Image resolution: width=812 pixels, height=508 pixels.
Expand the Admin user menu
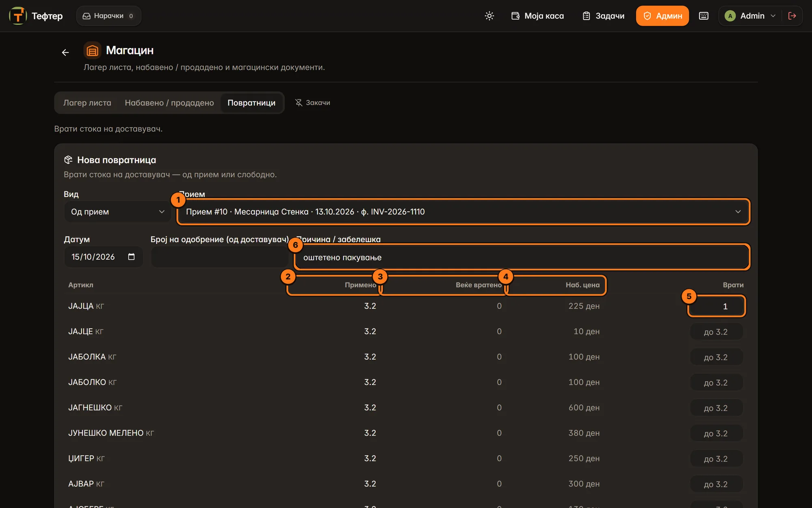coord(750,16)
